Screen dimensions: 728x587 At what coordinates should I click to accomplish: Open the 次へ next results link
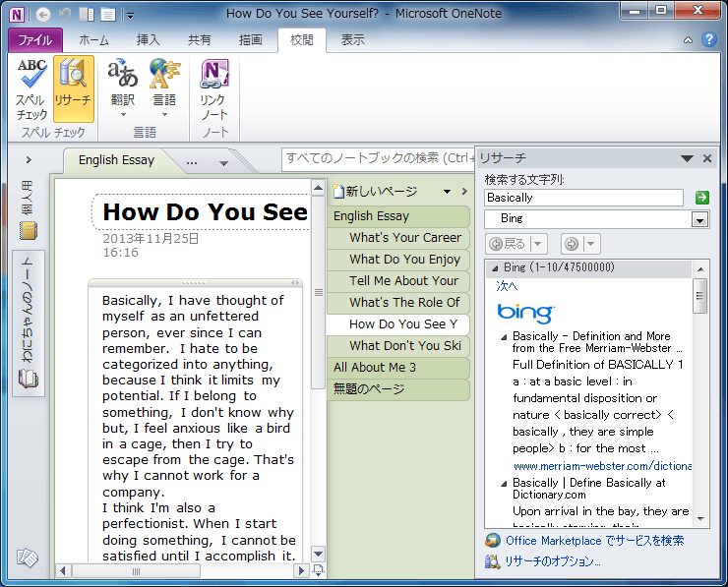point(507,286)
